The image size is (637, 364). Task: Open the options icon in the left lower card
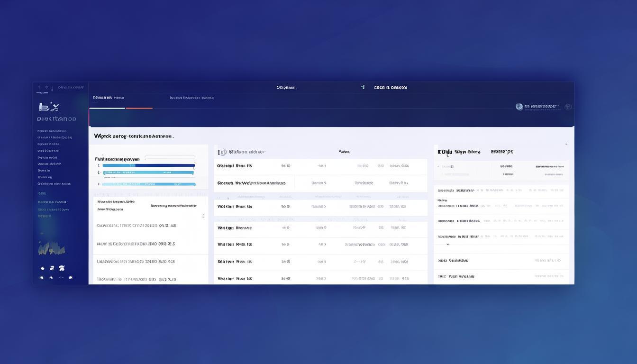(203, 216)
